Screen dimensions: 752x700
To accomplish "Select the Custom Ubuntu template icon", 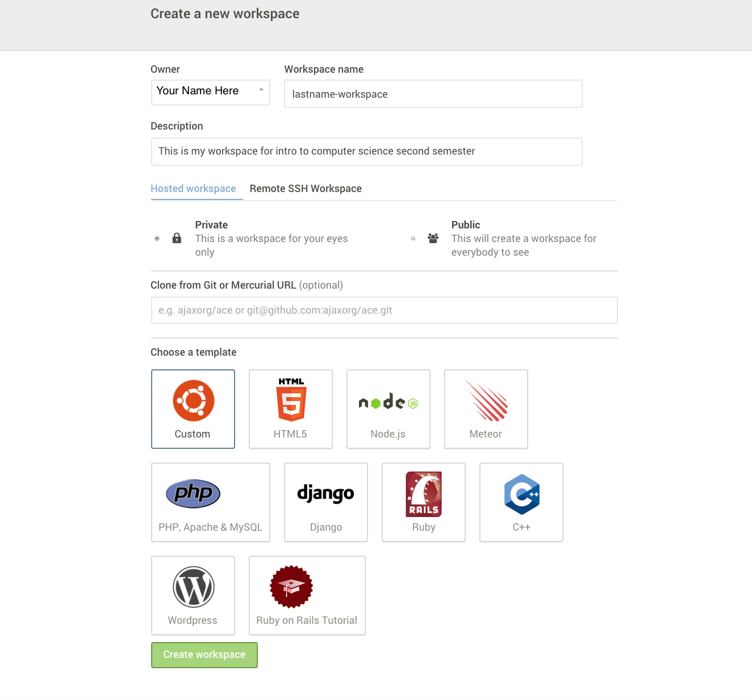I will [193, 401].
